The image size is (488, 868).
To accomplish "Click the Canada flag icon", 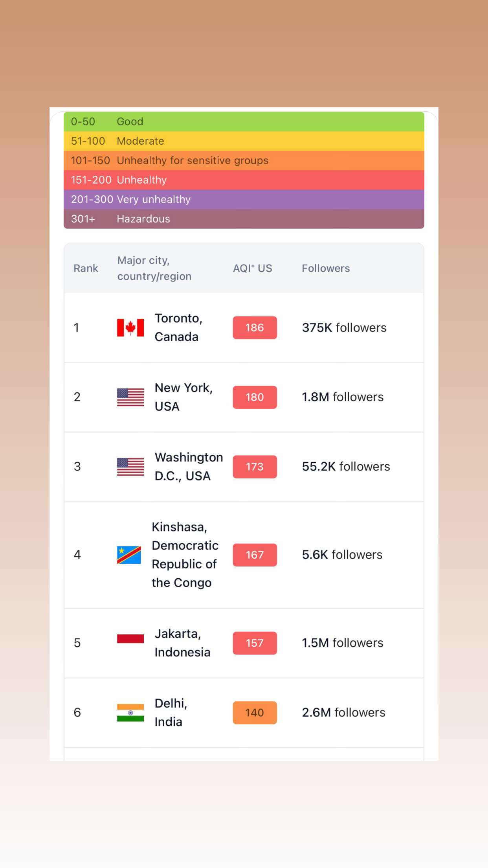I will 130,327.
